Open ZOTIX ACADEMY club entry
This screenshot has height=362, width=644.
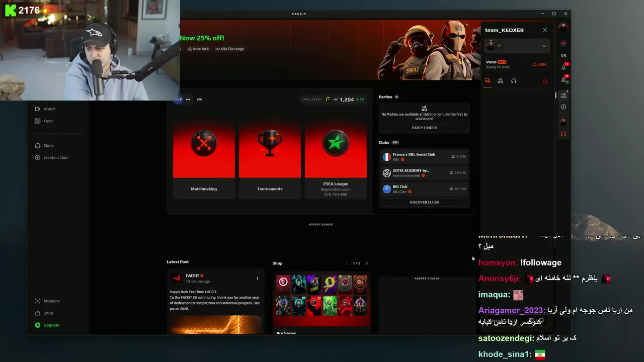coord(424,173)
